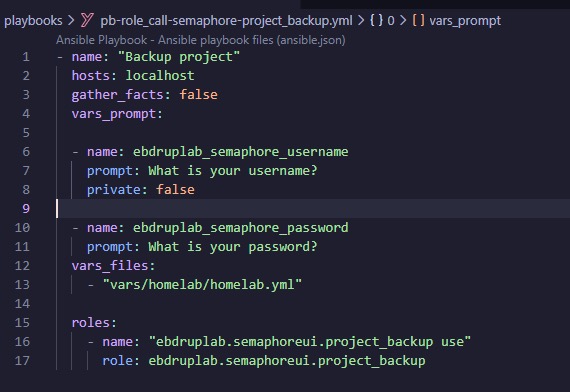Image resolution: width=570 pixels, height=392 pixels.
Task: Click the private false value on line 8
Action: (x=175, y=189)
